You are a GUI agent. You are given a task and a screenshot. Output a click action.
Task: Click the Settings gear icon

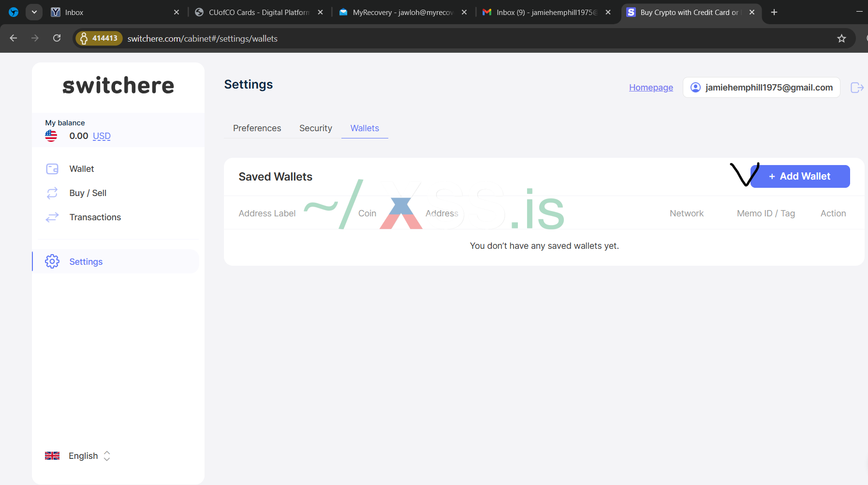pos(52,261)
